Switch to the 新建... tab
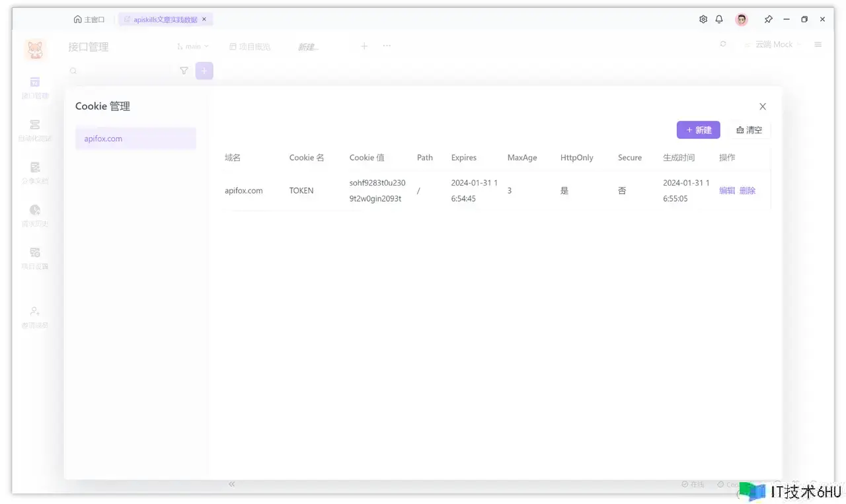This screenshot has width=846, height=504. 308,47
